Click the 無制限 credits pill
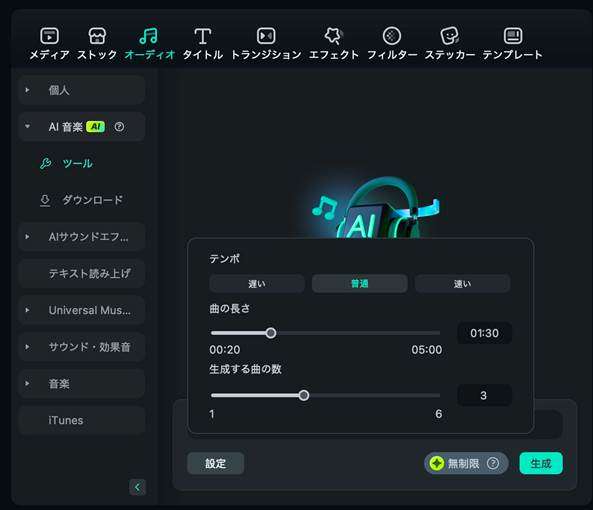Viewport: 593px width, 510px height. point(466,463)
